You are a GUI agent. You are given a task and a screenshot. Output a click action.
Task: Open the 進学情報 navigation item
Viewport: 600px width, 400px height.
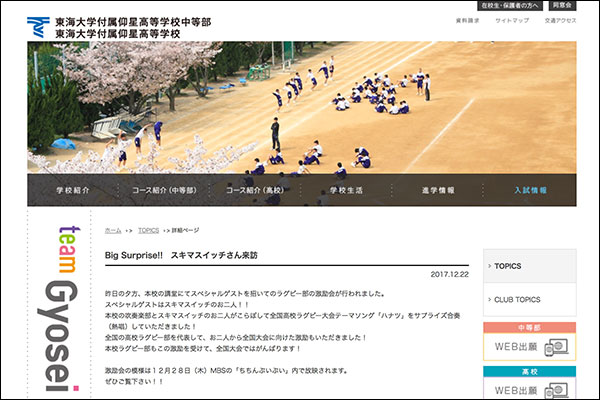pos(438,189)
